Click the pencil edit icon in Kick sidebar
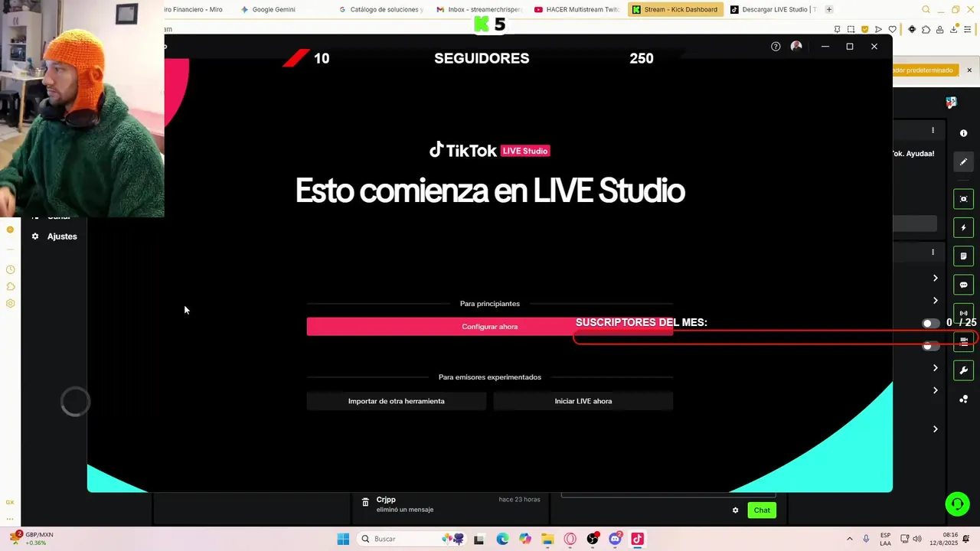 coord(964,161)
